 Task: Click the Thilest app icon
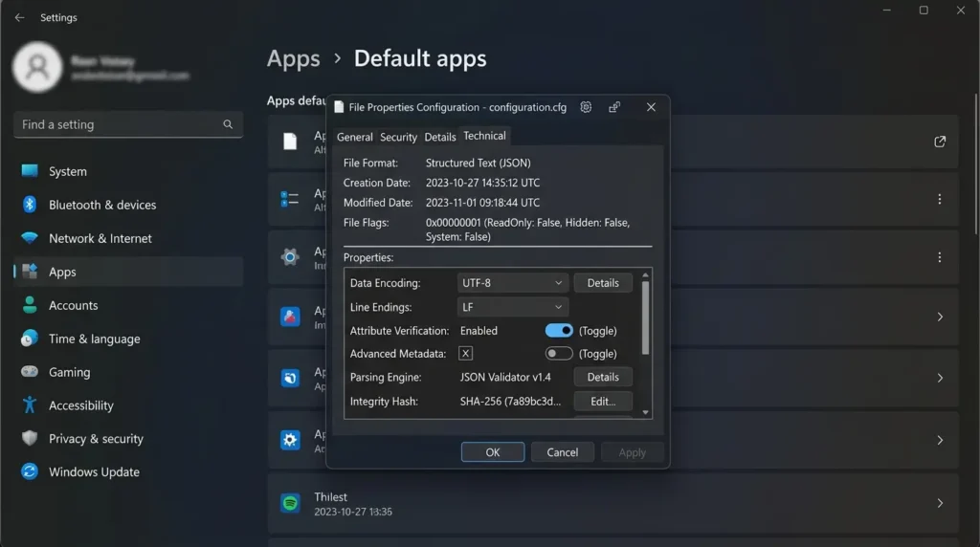(290, 503)
